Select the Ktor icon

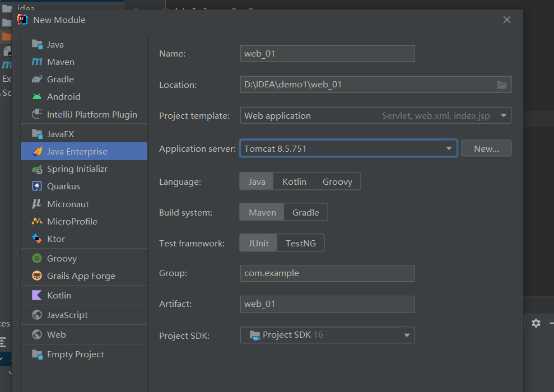(37, 239)
